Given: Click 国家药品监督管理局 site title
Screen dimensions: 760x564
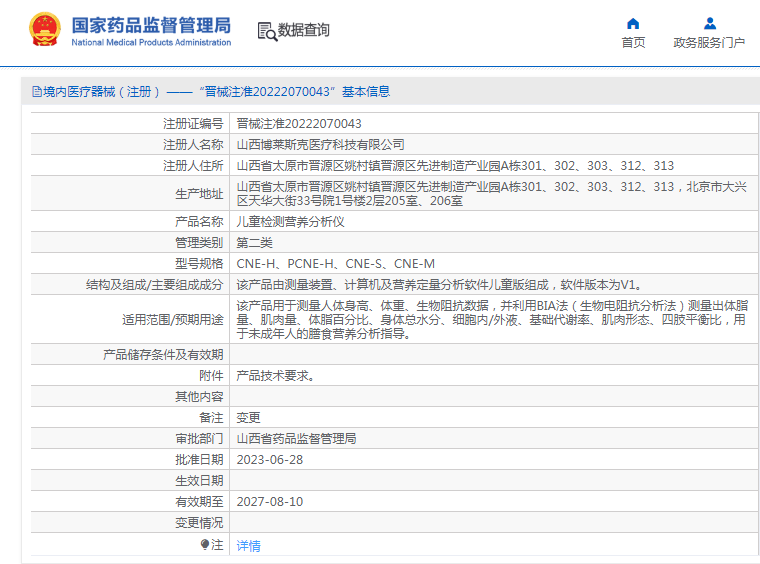Looking at the screenshot, I should (151, 25).
